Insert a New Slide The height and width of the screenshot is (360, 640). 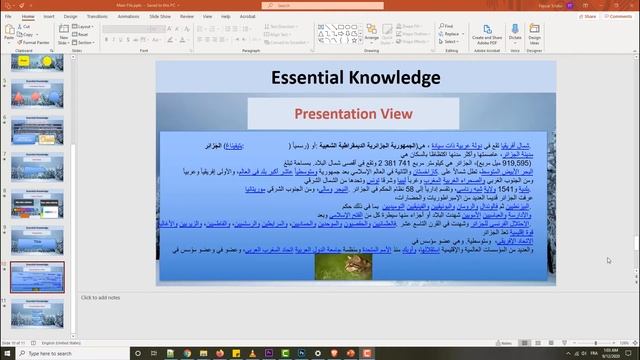(63, 34)
